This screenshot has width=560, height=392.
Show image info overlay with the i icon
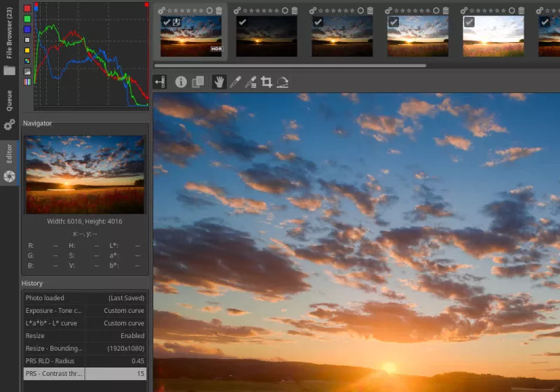181,82
